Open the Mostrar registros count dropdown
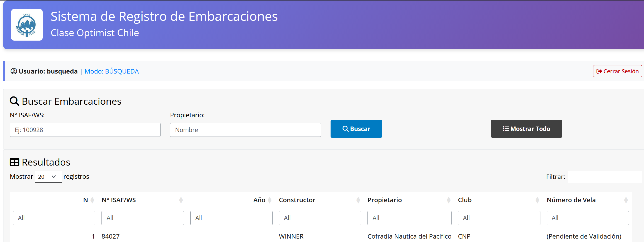 pyautogui.click(x=48, y=177)
